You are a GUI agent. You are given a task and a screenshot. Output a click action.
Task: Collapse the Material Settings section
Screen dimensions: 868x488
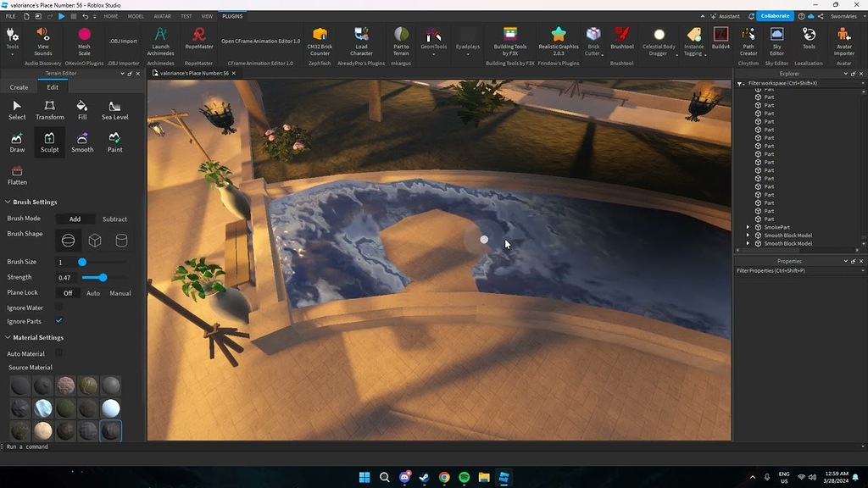point(7,336)
